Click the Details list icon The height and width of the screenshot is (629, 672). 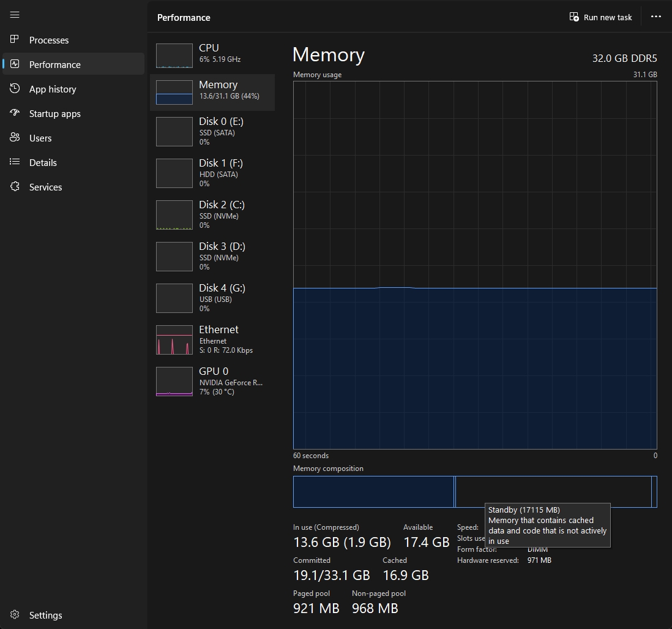point(15,162)
